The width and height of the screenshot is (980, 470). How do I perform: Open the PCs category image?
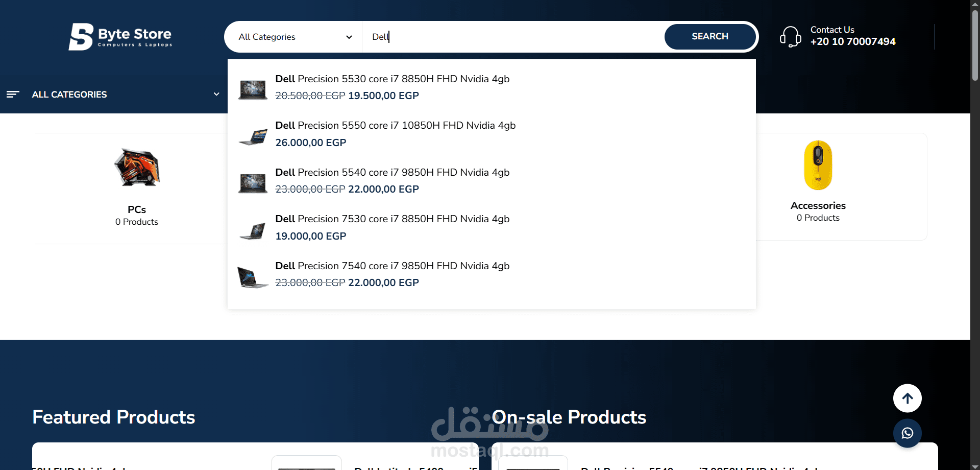pyautogui.click(x=137, y=167)
